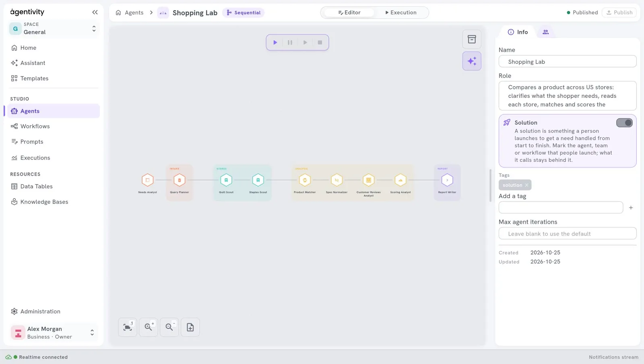Image resolution: width=644 pixels, height=364 pixels.
Task: Click the Add a tag input field
Action: (561, 208)
